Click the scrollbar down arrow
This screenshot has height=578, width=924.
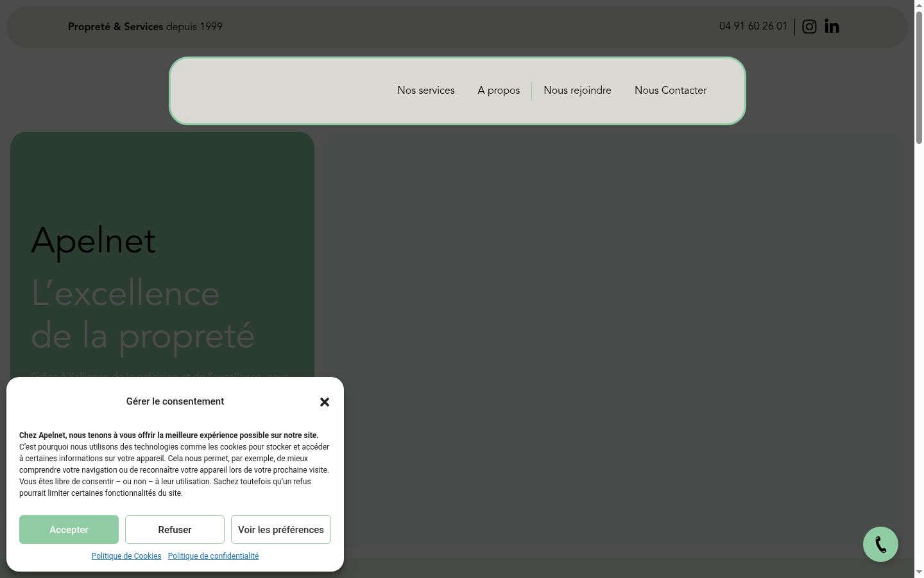(919, 572)
